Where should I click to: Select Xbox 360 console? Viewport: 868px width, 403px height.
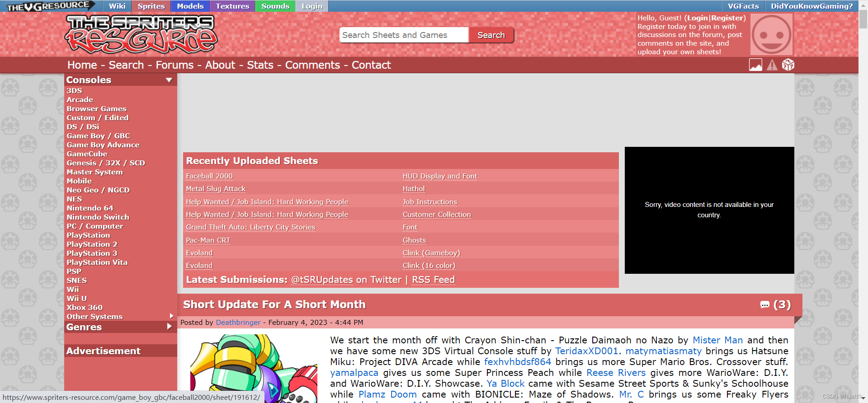85,307
